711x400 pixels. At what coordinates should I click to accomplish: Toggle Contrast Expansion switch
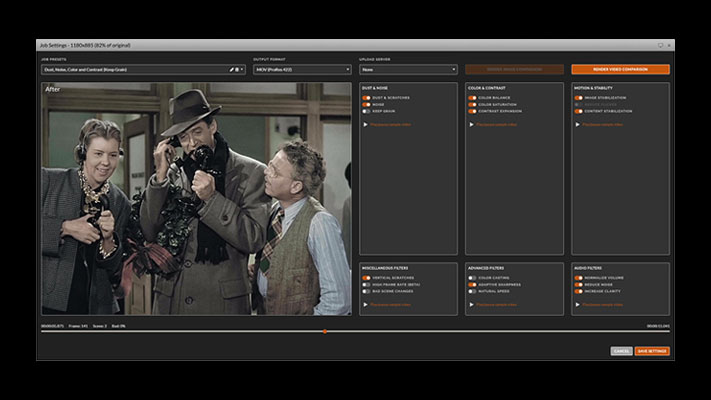pyautogui.click(x=472, y=111)
